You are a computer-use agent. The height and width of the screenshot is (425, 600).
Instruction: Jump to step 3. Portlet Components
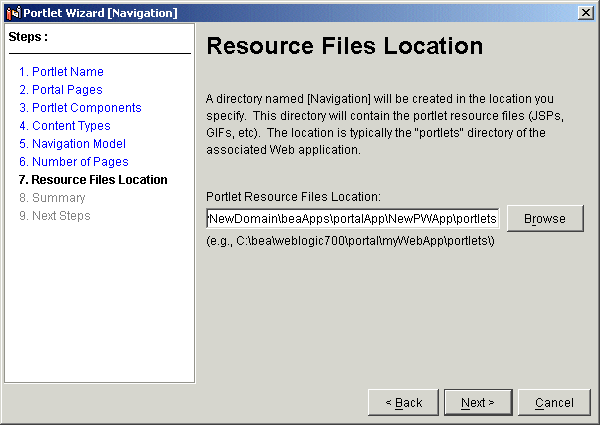80,107
